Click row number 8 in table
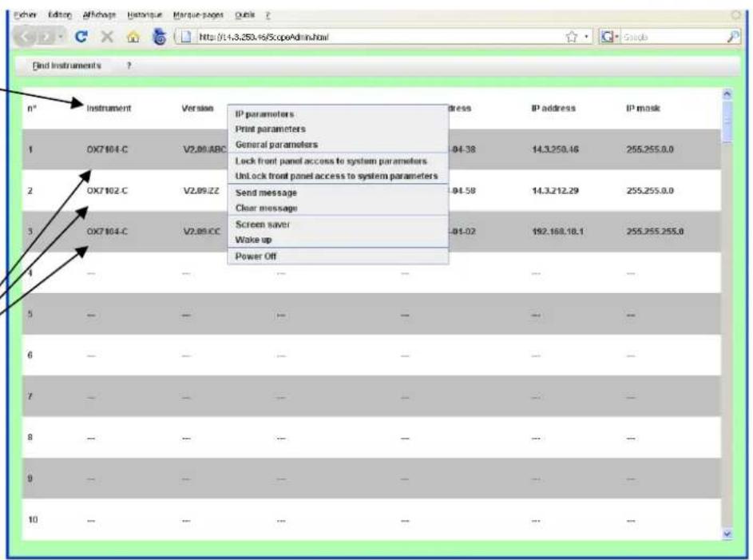This screenshot has width=753, height=560. [30, 438]
